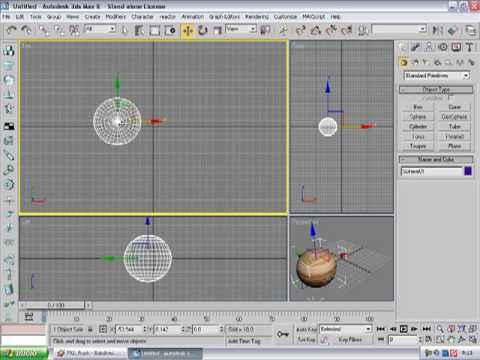
Task: Click the Teapot primitive button
Action: 418,146
